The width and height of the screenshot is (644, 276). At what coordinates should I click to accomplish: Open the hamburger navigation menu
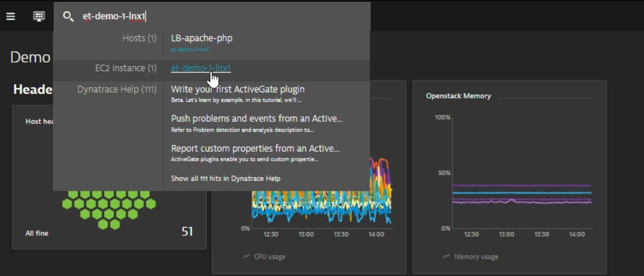click(11, 16)
